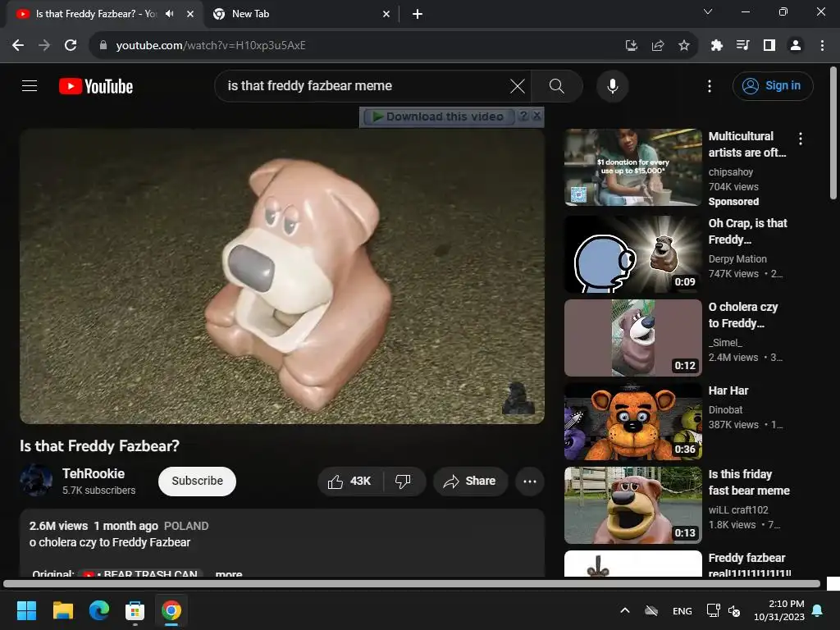Share the Freddy Fazbear video
840x630 pixels.
point(470,481)
